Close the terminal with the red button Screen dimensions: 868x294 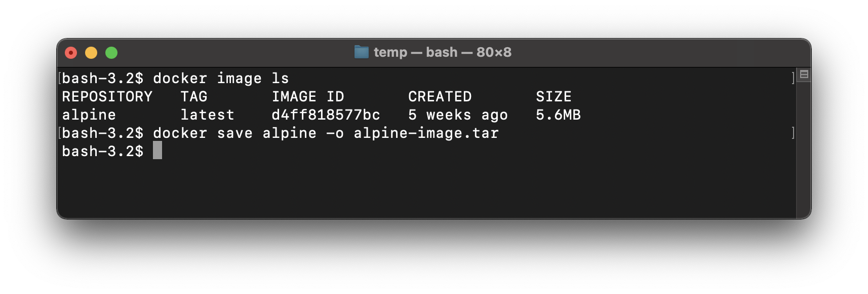pos(71,53)
